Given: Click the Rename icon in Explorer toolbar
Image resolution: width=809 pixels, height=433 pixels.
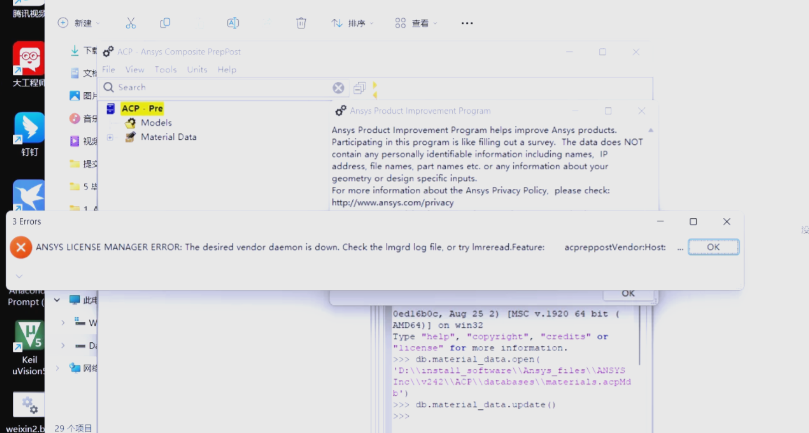Looking at the screenshot, I should (x=233, y=23).
